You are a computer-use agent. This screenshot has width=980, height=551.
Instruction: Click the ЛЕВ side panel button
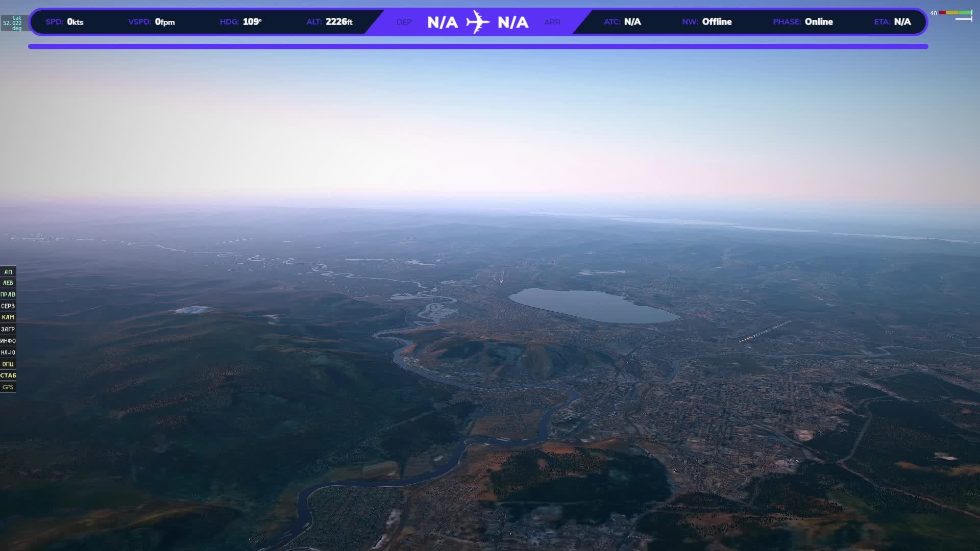pos(8,283)
